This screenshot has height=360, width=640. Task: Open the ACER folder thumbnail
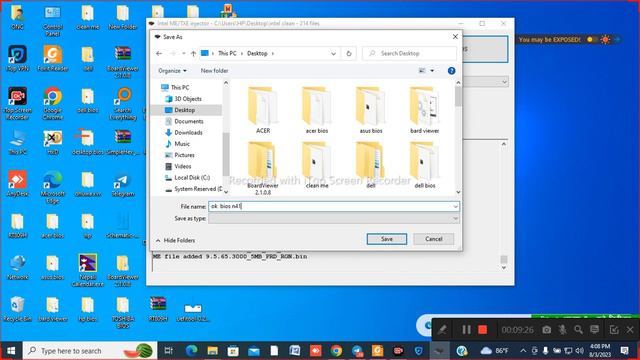click(x=263, y=109)
